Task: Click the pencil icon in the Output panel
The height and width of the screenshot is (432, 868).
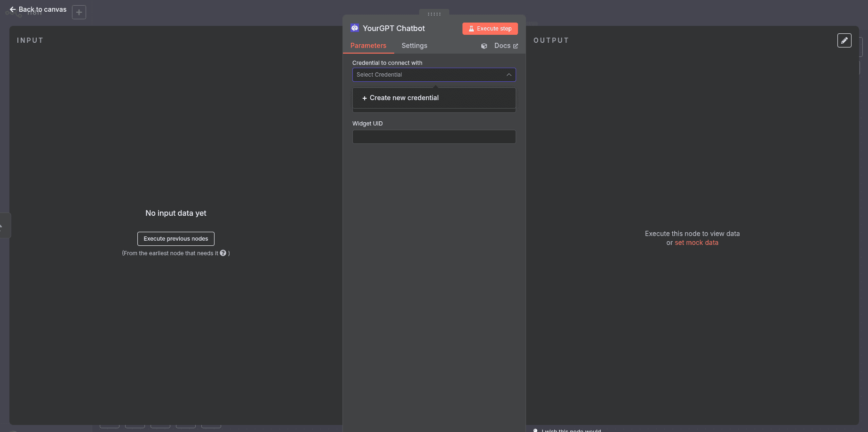Action: tap(844, 40)
